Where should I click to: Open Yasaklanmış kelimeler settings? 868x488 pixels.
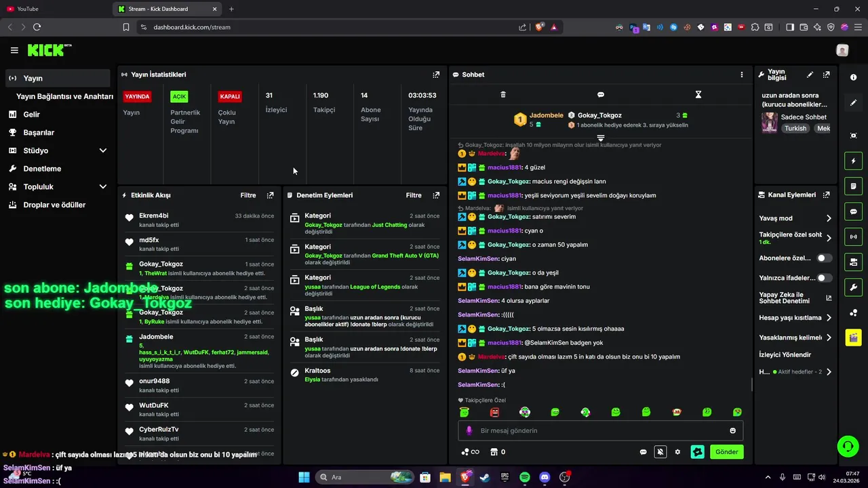click(795, 338)
